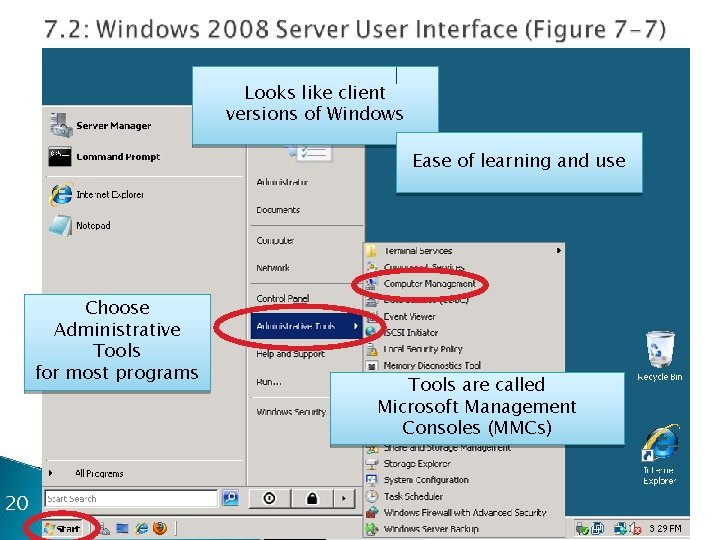Click the Task Scheduler clock icon
The height and width of the screenshot is (540, 720).
(x=371, y=496)
